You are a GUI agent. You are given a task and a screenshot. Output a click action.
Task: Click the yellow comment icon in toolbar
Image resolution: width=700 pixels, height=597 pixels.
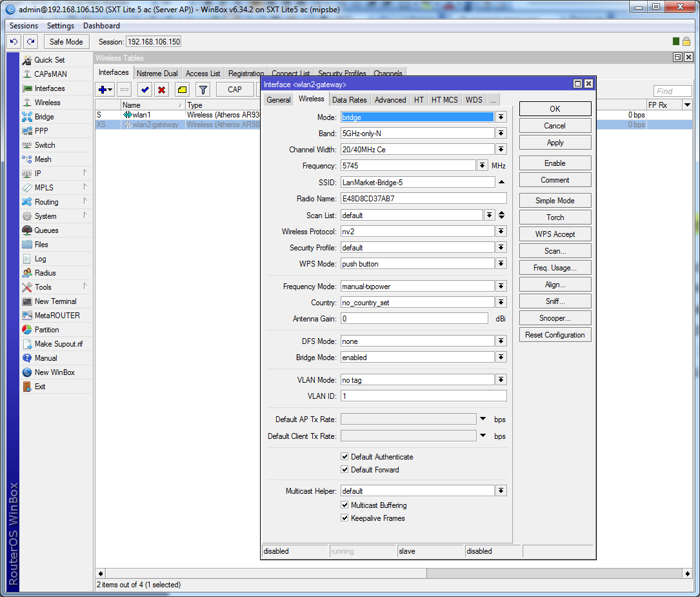(x=183, y=90)
